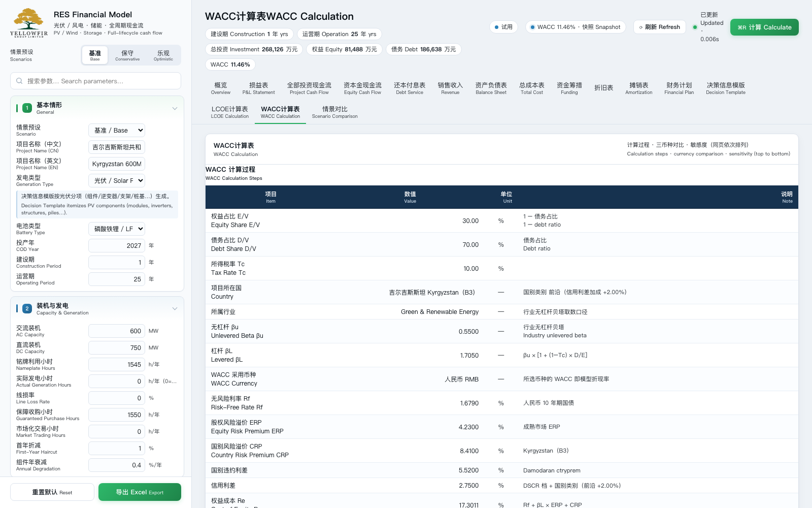
Task: Click the 刷新 Refresh button
Action: click(660, 27)
